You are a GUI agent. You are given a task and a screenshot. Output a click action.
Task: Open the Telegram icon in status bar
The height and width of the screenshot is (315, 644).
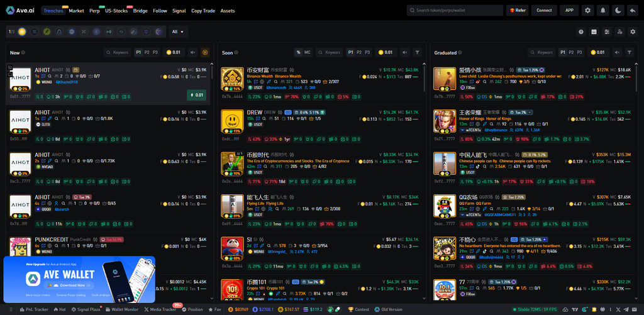626,309
